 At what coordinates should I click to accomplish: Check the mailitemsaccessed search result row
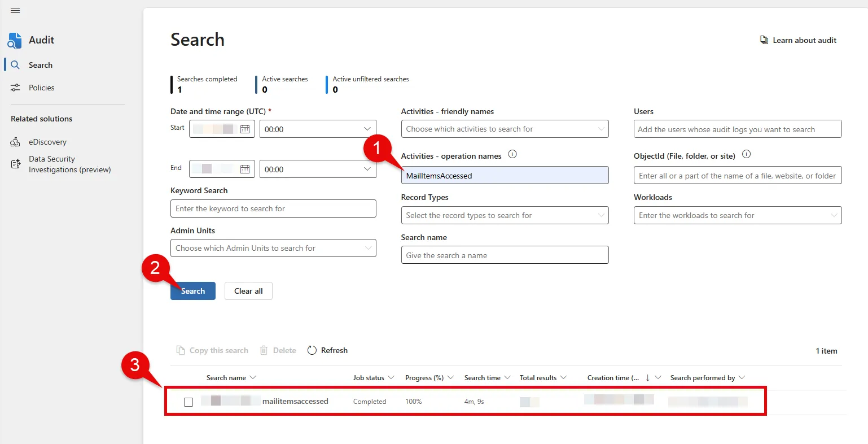[188, 402]
